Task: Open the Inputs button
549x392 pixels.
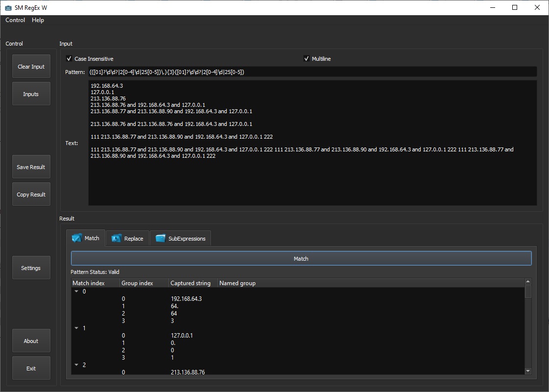Action: pyautogui.click(x=31, y=94)
